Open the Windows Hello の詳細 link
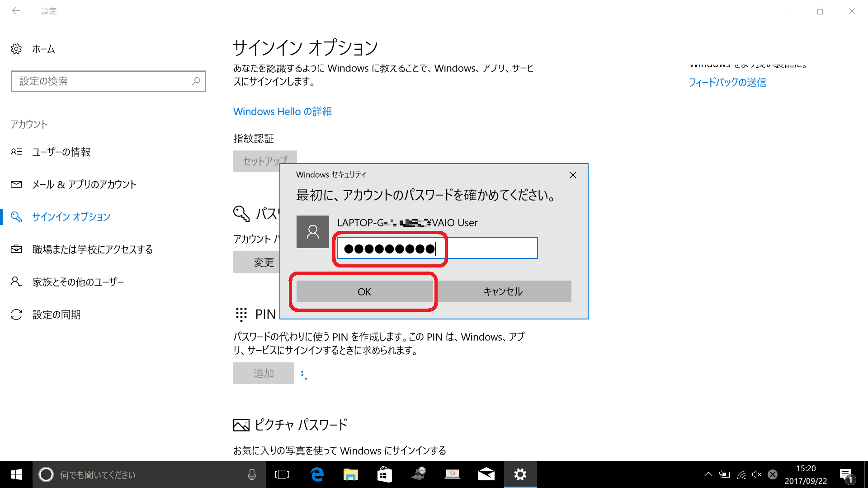868x488 pixels. pyautogui.click(x=283, y=112)
